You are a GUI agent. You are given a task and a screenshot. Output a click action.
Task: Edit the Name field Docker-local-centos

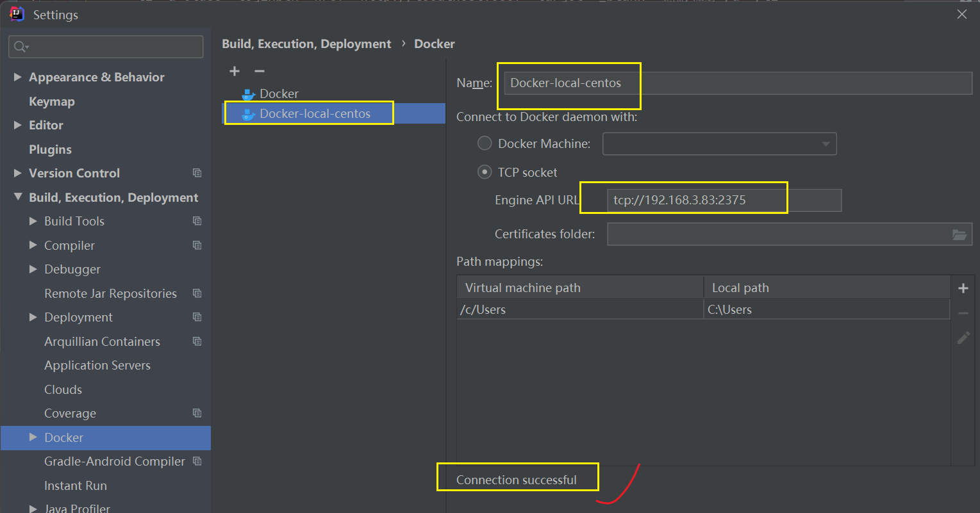point(738,83)
